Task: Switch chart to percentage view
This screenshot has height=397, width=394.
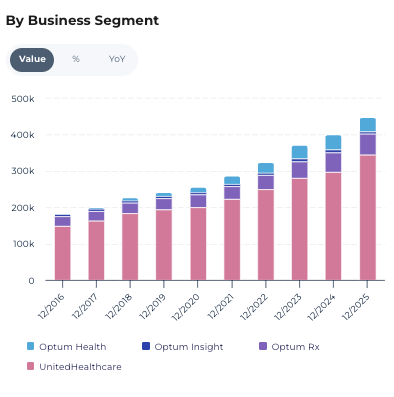Action: [x=76, y=59]
